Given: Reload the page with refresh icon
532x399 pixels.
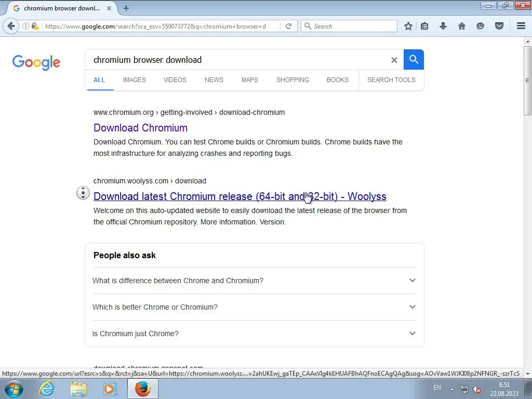Looking at the screenshot, I should coord(288,26).
